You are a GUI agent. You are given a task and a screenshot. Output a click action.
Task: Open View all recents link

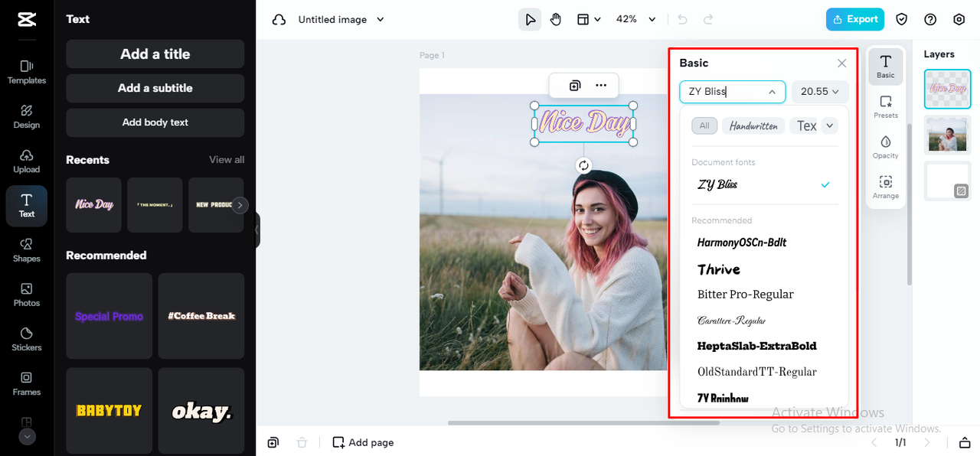(227, 160)
